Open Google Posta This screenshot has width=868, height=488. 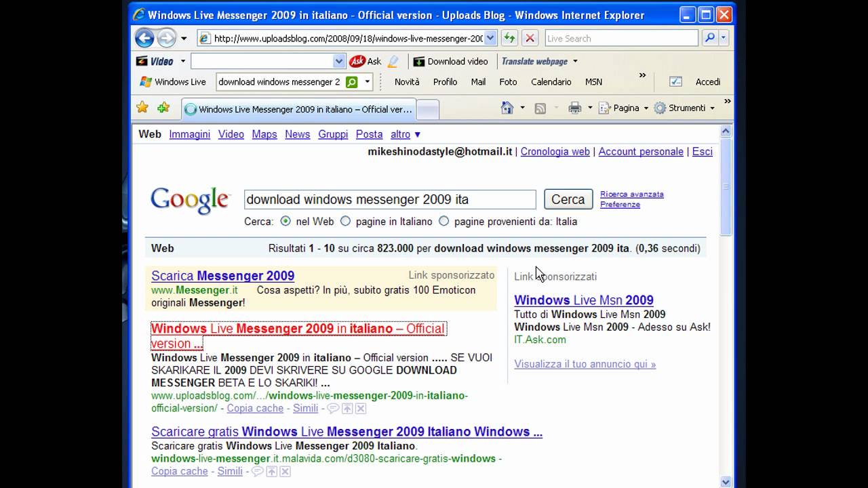pos(369,134)
